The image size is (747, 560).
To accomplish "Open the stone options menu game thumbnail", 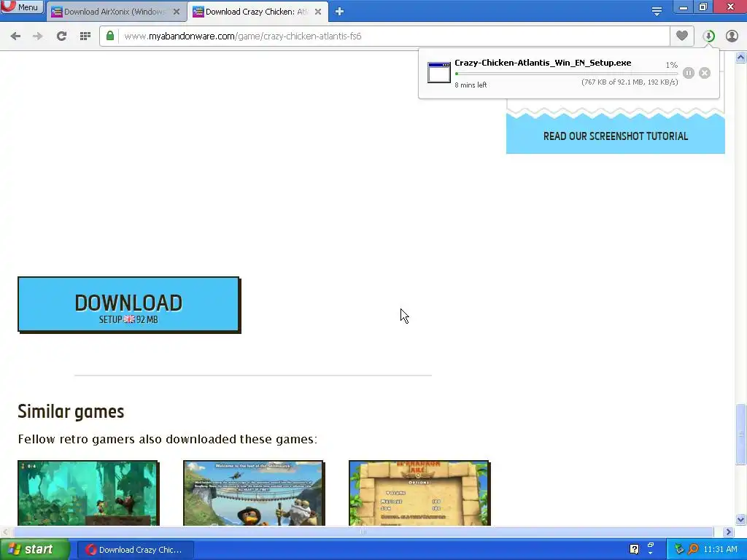I will tap(419, 493).
